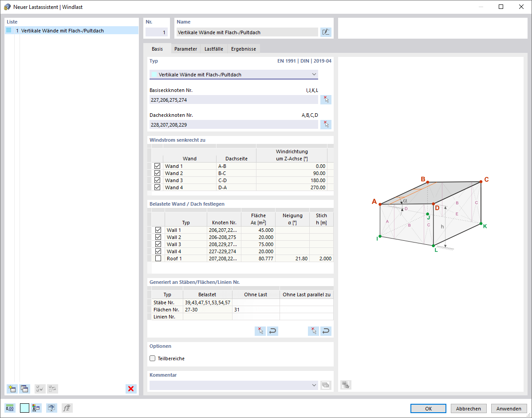The image size is (532, 418).
Task: Click the Abbrechen button
Action: 469,409
